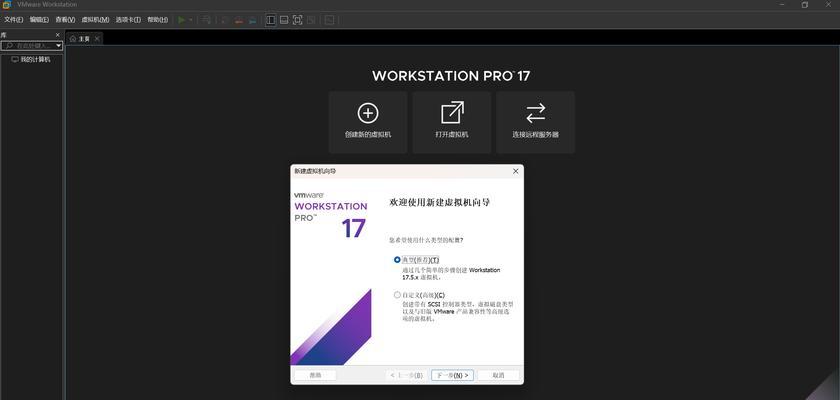Click the manage snapshots toolbar icon
This screenshot has height=400, width=840.
click(x=252, y=20)
